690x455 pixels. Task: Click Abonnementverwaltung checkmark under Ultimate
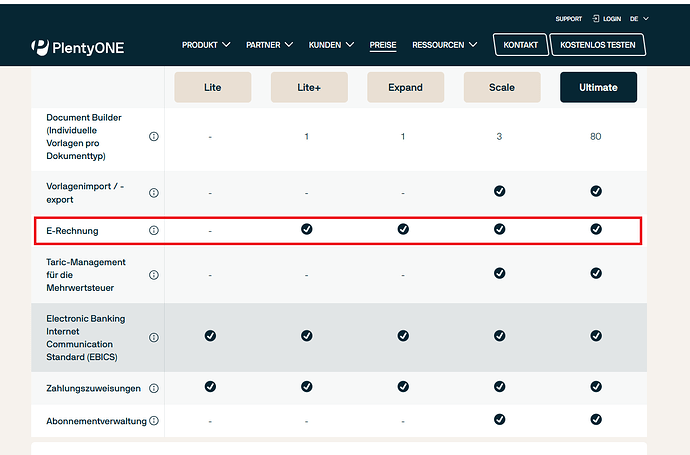pyautogui.click(x=596, y=419)
